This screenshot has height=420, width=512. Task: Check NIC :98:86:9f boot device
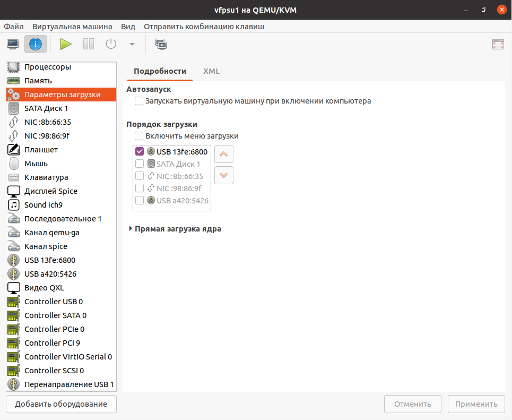click(140, 188)
